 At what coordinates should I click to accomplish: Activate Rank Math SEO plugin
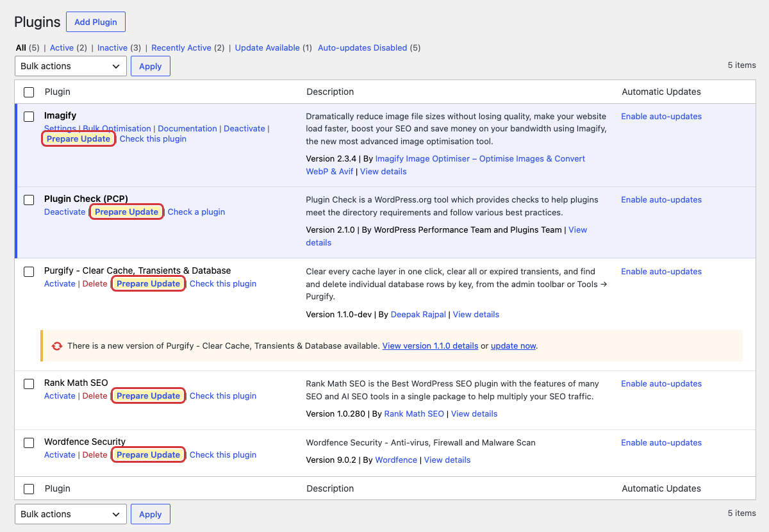point(60,396)
